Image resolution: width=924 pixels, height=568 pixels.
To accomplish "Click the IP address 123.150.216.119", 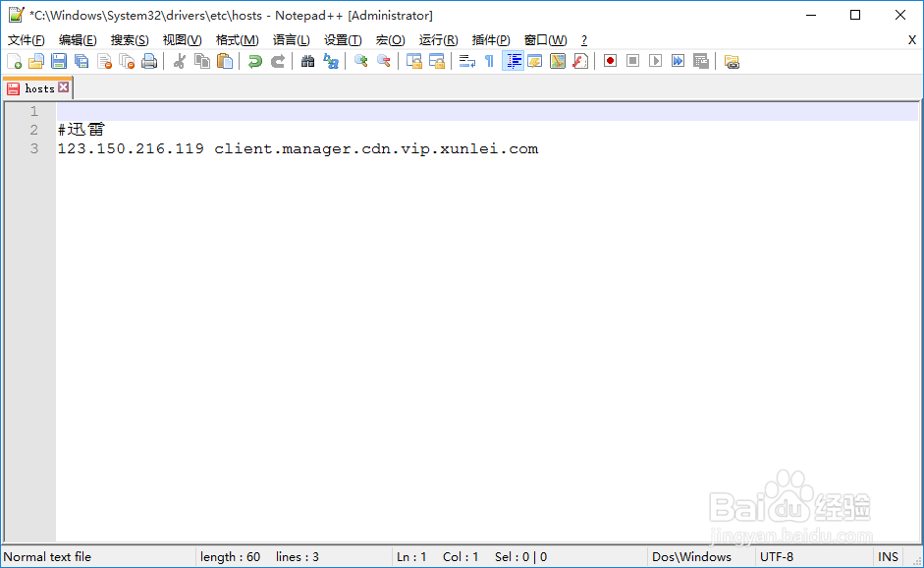I will pos(131,148).
